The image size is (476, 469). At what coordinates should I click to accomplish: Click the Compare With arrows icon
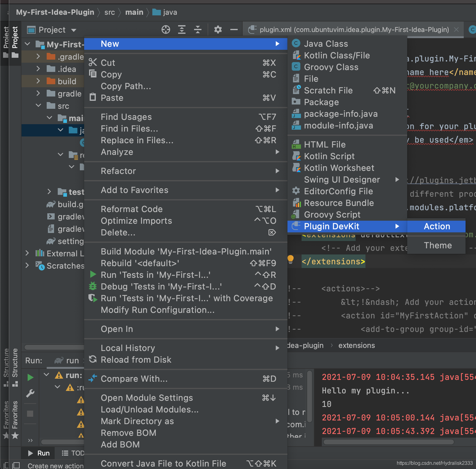[x=93, y=378]
